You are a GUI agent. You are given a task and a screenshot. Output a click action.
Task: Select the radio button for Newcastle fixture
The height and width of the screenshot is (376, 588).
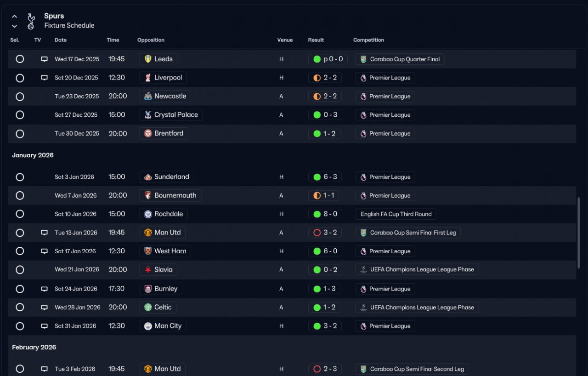coord(20,97)
